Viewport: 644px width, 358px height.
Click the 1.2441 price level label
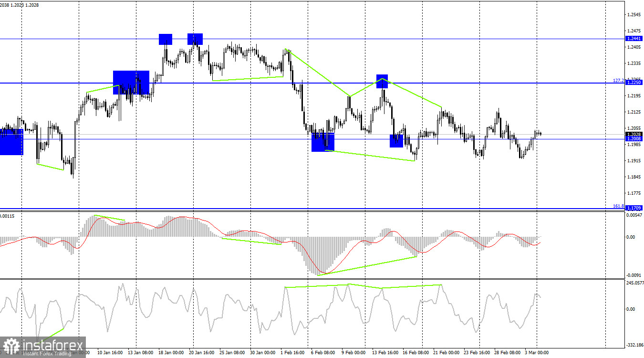pos(634,38)
